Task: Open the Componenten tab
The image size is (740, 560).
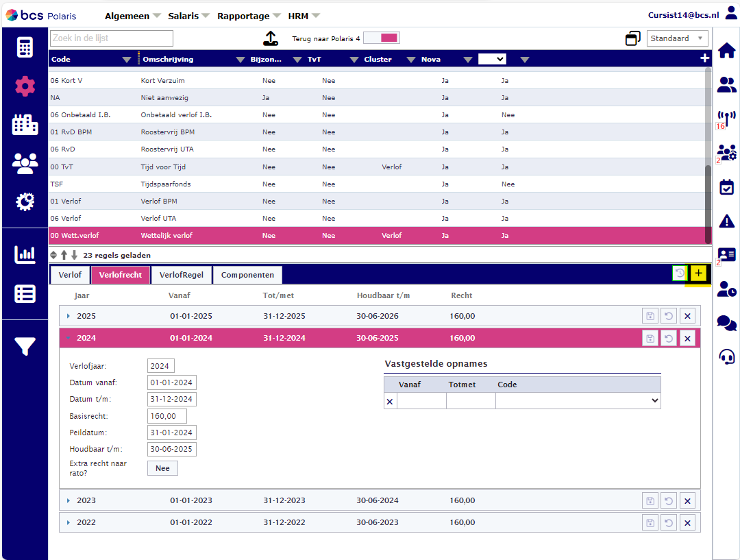Action: 247,275
